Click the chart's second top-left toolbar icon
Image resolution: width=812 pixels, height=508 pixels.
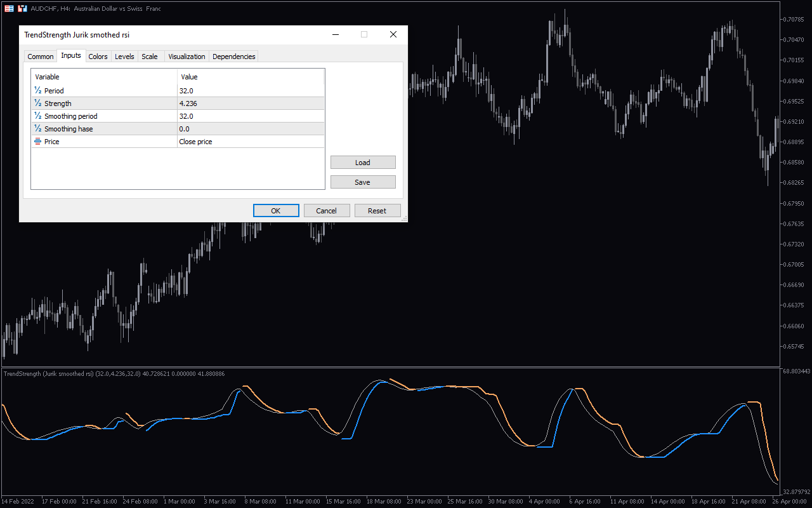coord(22,8)
